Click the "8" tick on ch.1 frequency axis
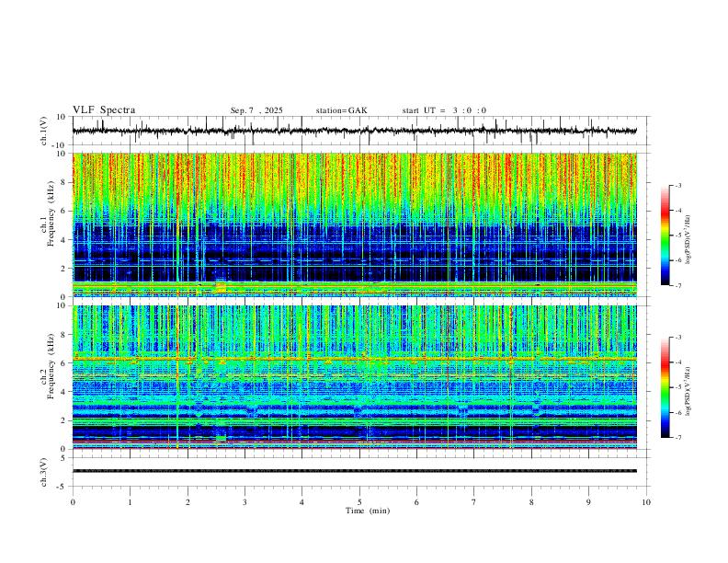 tap(64, 182)
